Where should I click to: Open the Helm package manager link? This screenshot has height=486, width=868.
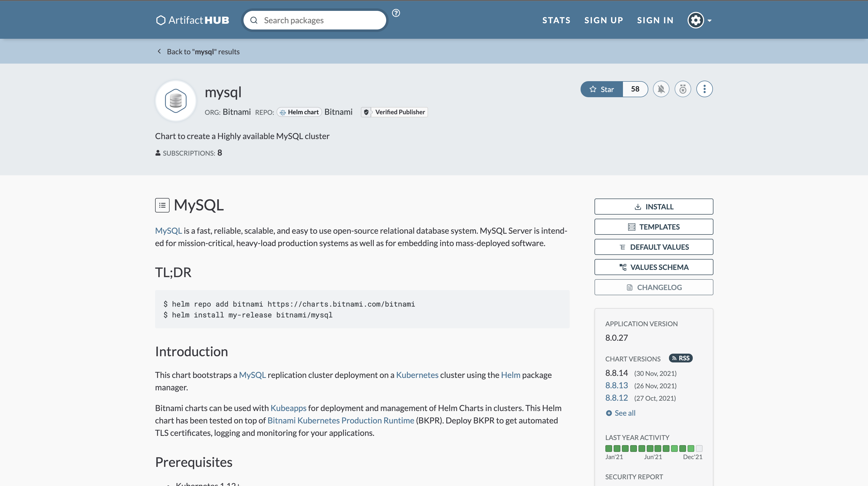pos(511,375)
